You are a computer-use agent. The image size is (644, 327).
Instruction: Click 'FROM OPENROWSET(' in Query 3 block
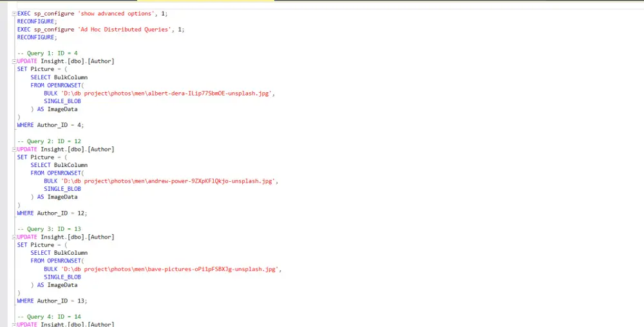(x=57, y=261)
